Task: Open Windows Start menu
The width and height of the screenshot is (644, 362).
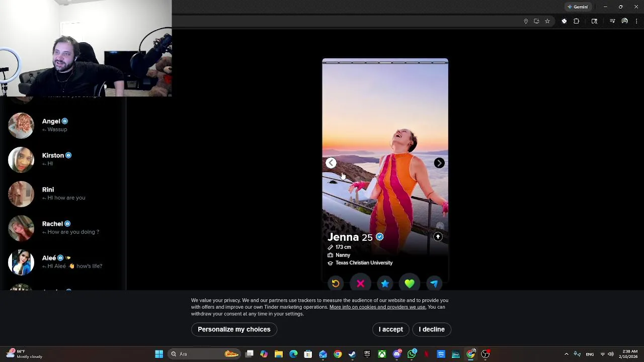Action: point(159,354)
